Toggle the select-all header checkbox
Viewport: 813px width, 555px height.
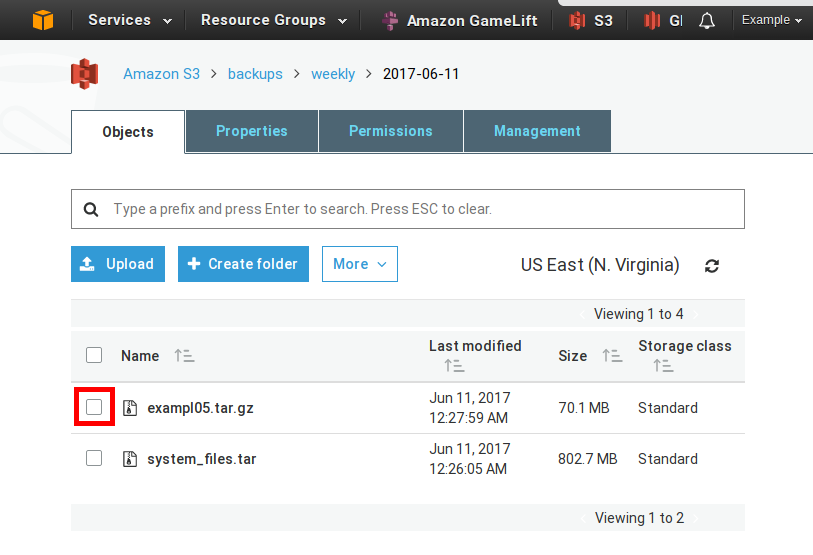(94, 355)
